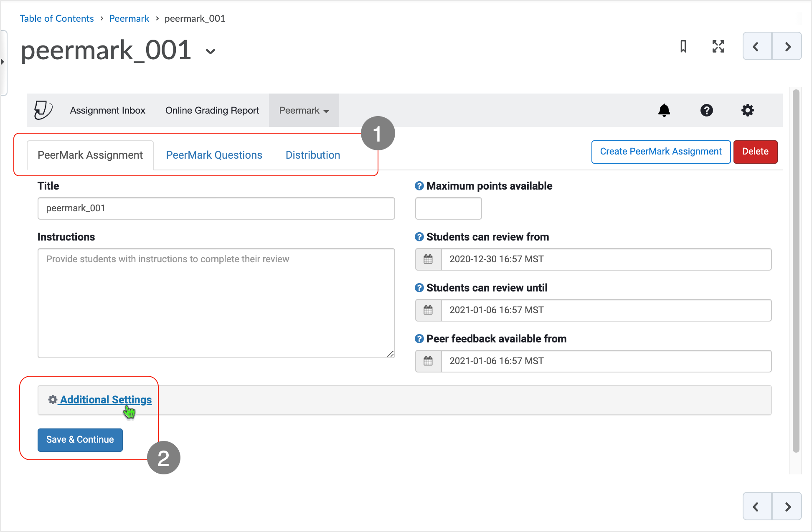Open notifications via the bell icon
Viewport: 812px width, 532px height.
click(664, 110)
